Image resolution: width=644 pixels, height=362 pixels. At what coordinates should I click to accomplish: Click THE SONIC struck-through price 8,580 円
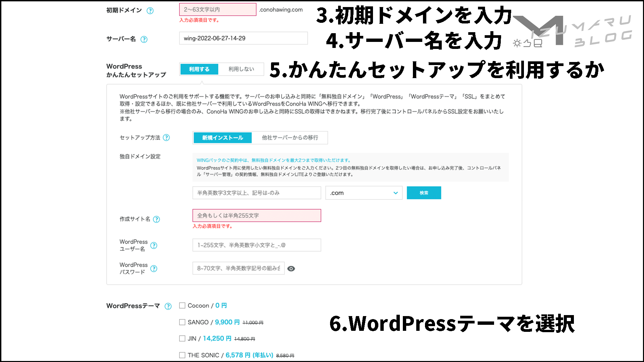285,355
